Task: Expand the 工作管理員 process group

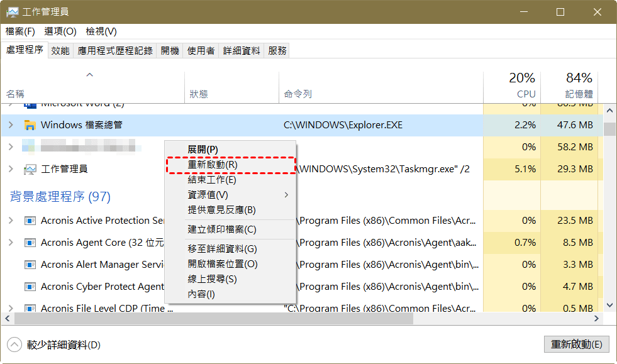Action: [x=11, y=169]
